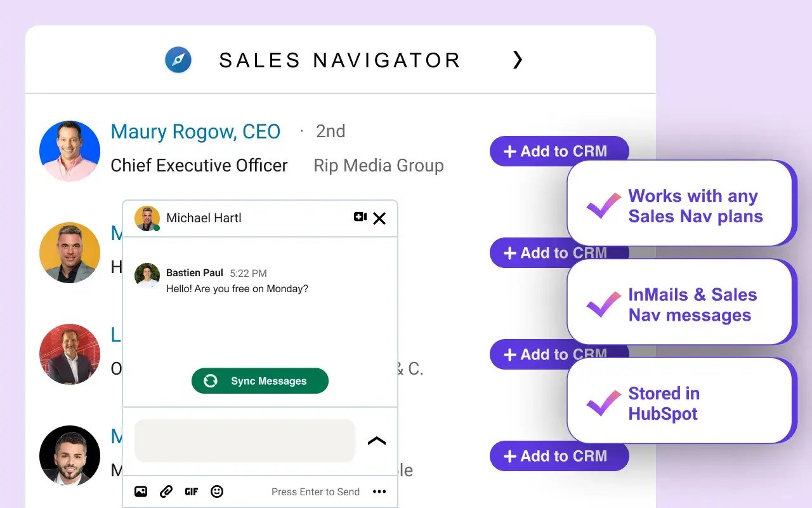Image resolution: width=812 pixels, height=508 pixels.
Task: Click the InMails & Sales Nav messages card
Action: [x=681, y=302]
